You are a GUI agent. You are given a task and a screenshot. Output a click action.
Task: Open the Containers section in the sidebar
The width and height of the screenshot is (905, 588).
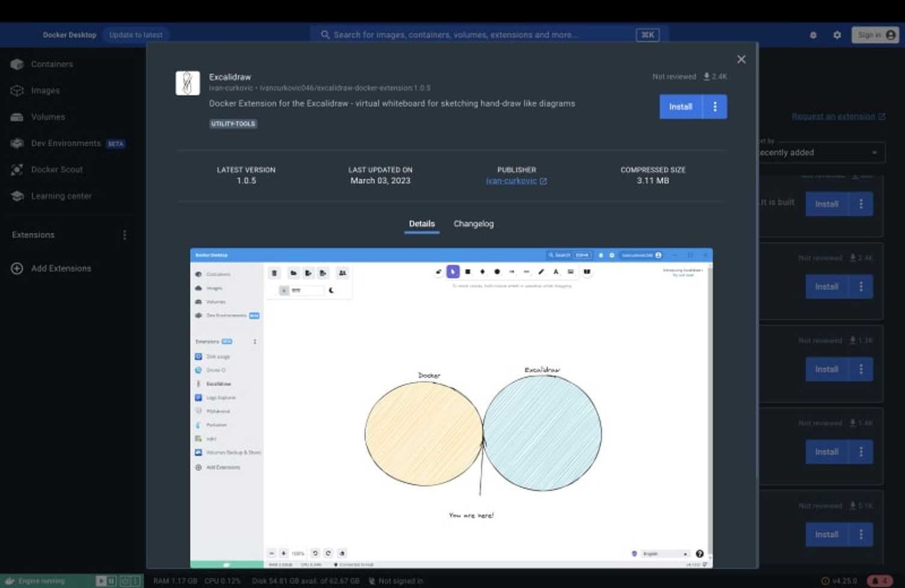52,64
